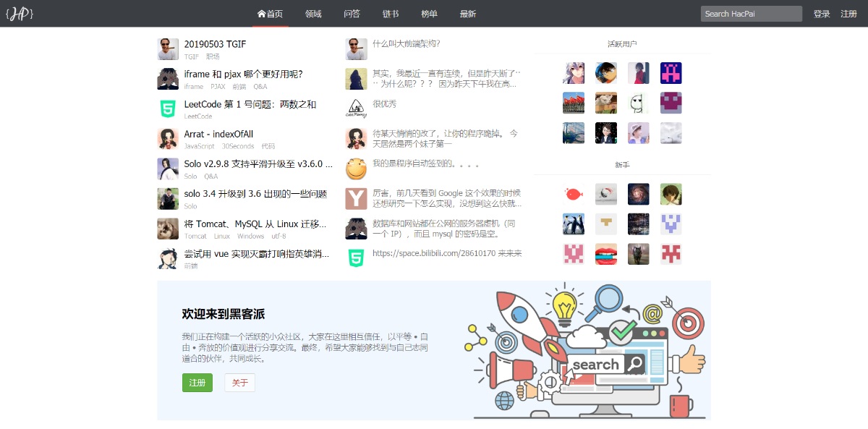This screenshot has width=868, height=429.
Task: Click the Search HacPai input field
Action: [751, 13]
